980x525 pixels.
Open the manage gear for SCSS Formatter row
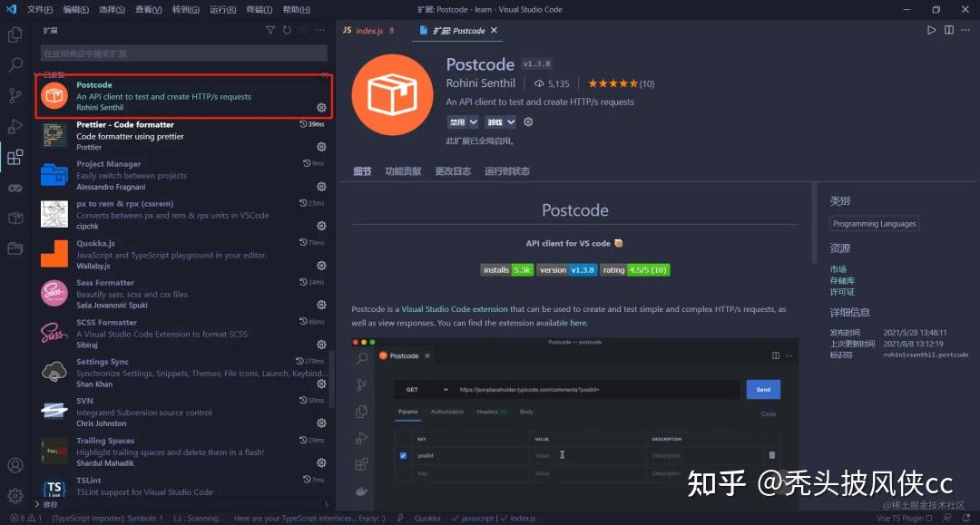coord(321,345)
